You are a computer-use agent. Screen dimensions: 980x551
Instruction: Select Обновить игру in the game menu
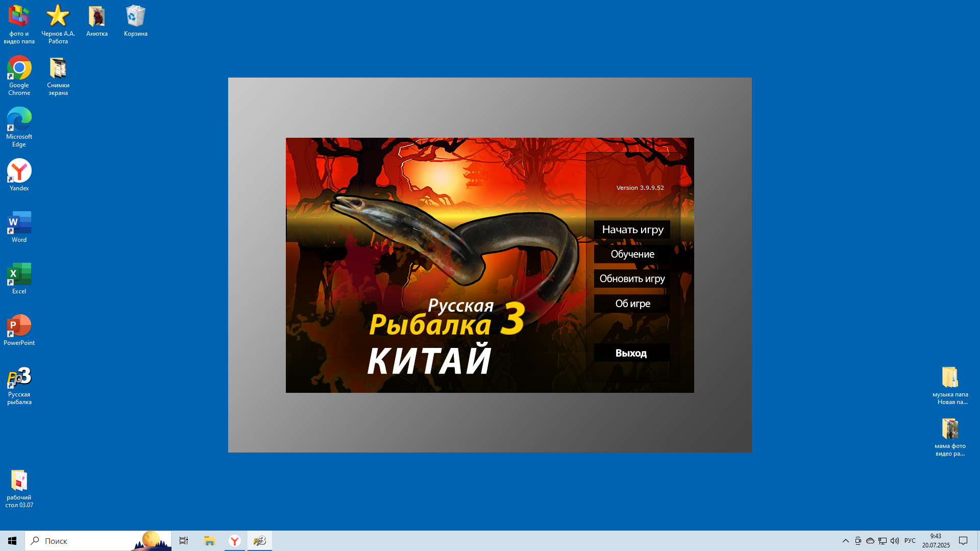click(x=632, y=279)
